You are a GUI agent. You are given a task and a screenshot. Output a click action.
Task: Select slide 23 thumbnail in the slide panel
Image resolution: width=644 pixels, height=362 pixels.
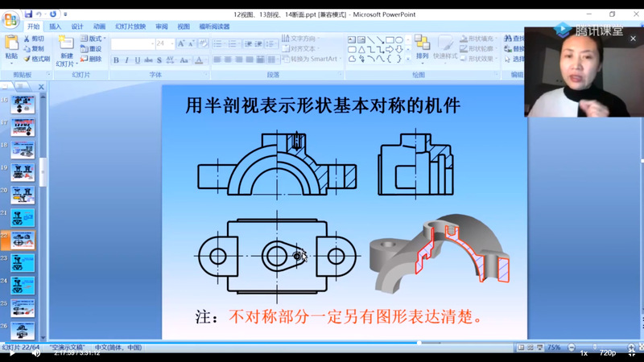pos(23,262)
